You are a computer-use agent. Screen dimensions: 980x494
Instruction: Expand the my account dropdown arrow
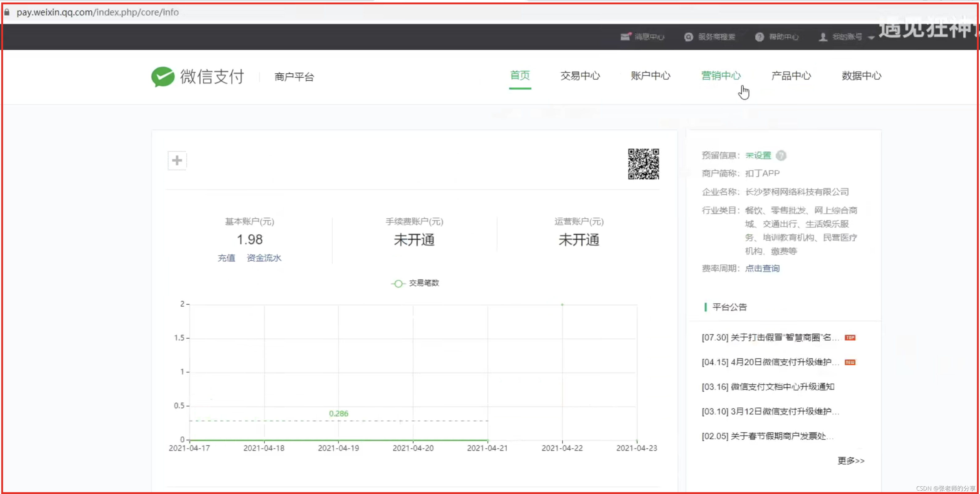[x=871, y=38]
